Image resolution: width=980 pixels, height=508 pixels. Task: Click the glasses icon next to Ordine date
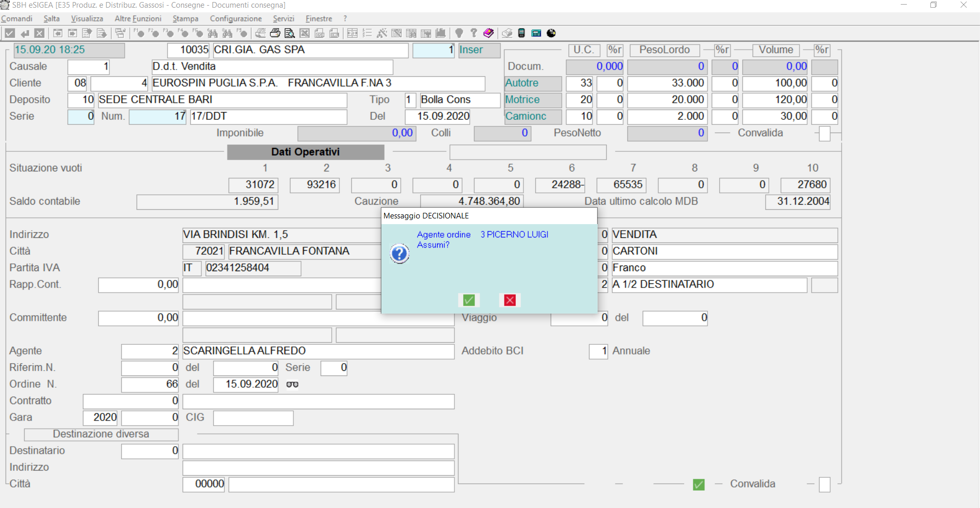click(292, 384)
